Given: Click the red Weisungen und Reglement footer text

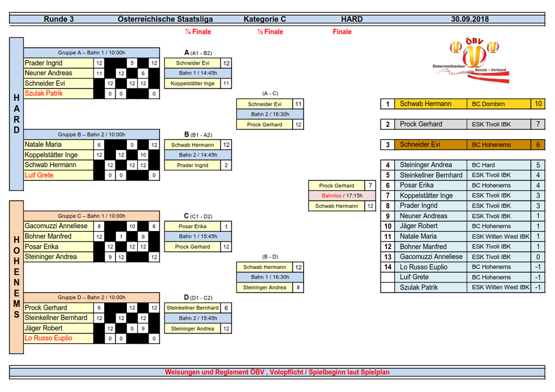Looking at the screenshot, I should tap(277, 372).
